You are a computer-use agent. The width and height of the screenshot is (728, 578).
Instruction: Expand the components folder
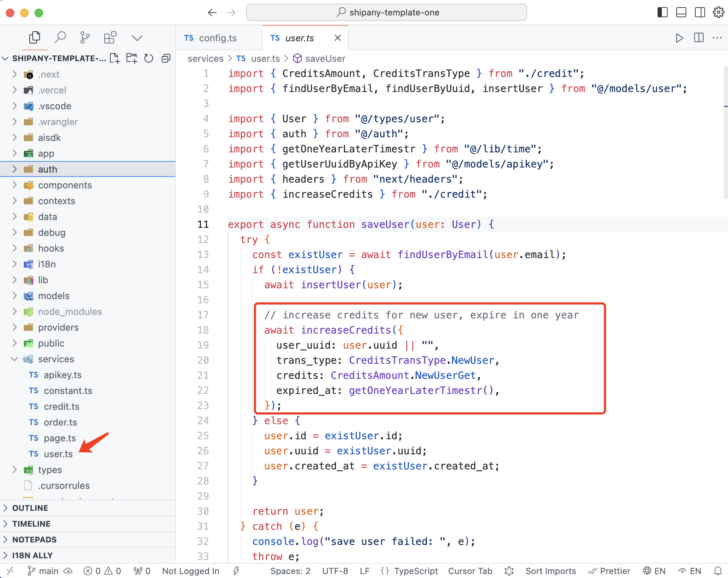point(65,185)
